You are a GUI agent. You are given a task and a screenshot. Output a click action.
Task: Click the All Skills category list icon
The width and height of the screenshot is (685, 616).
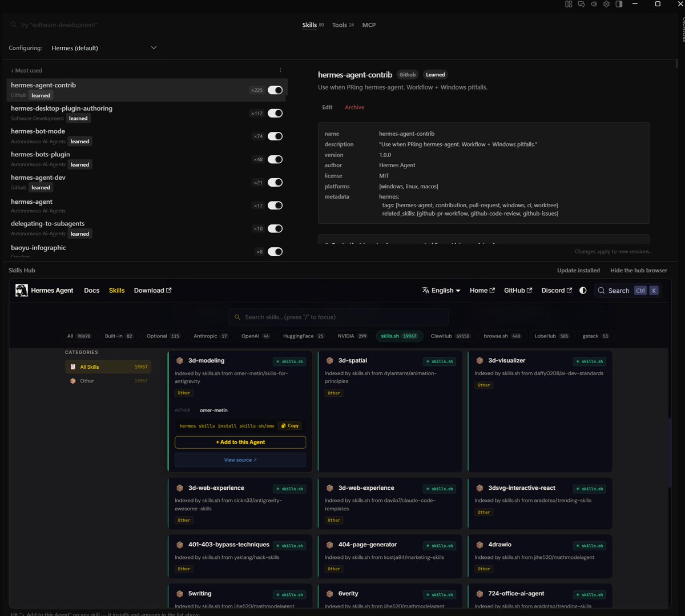coord(73,367)
